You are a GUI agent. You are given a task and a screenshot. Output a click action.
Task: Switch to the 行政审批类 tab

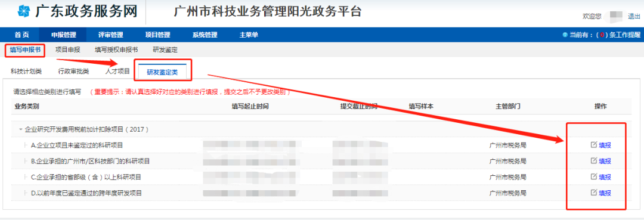(73, 71)
